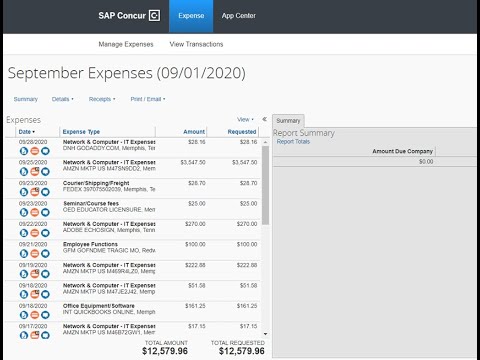
Task: Open comment icon on $17.15 expense row
Action: pos(45,335)
